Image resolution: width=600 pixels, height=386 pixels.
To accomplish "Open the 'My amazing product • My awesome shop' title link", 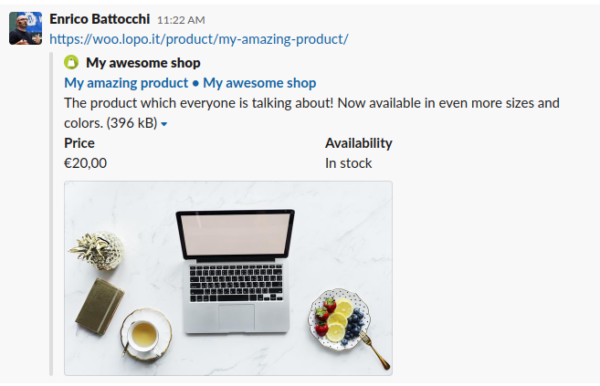I will (x=190, y=83).
